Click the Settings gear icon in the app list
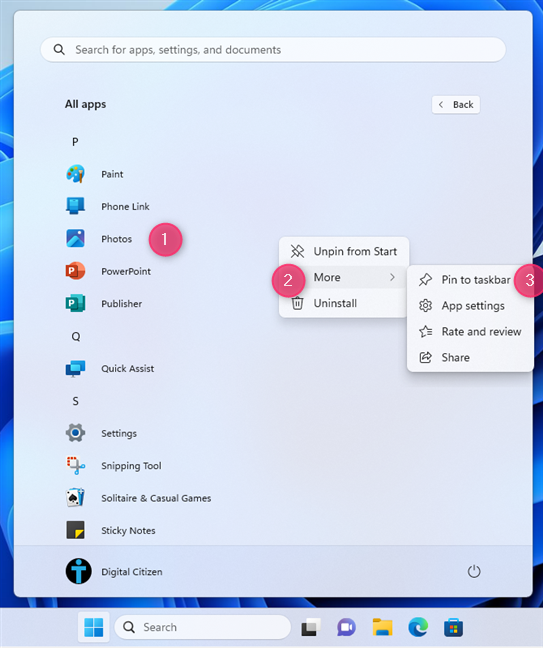This screenshot has width=543, height=648. (75, 433)
